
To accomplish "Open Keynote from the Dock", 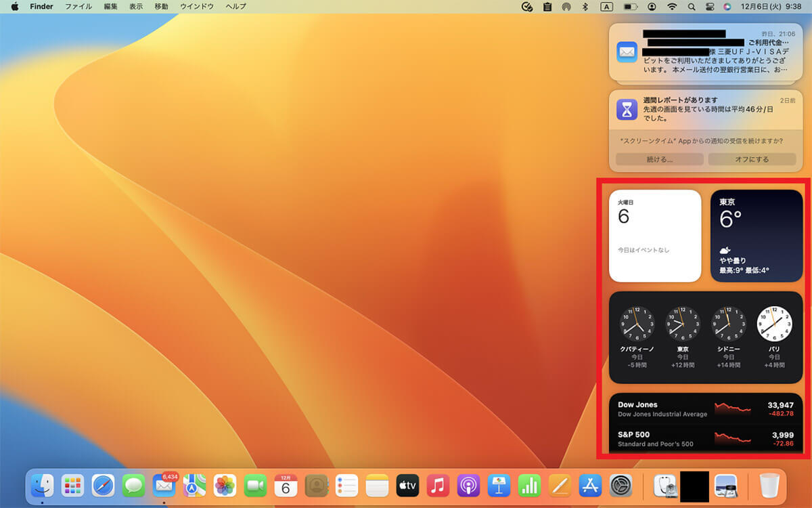I will 499,485.
